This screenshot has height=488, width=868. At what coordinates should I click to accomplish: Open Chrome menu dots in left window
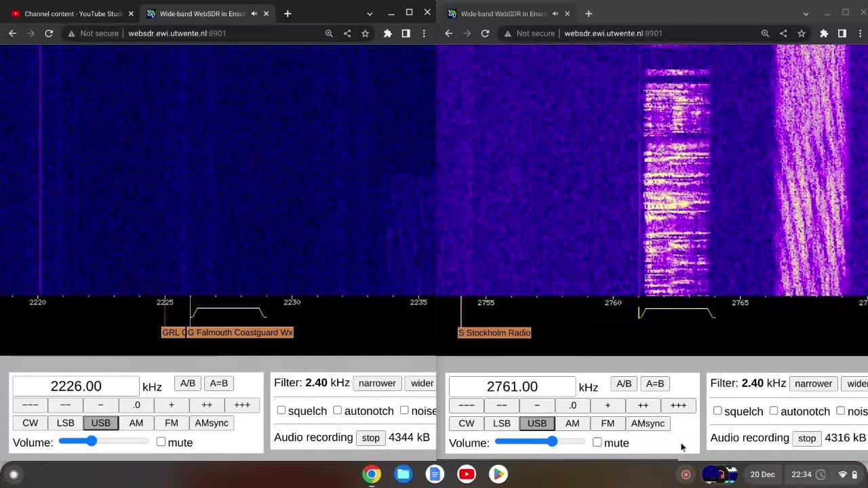[424, 33]
